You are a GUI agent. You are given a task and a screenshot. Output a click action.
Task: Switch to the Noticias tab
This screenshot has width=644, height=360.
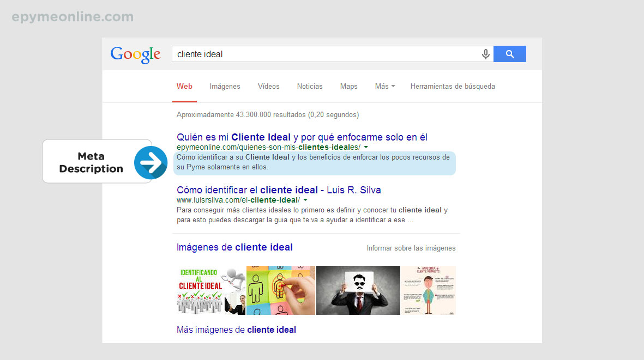tap(309, 86)
